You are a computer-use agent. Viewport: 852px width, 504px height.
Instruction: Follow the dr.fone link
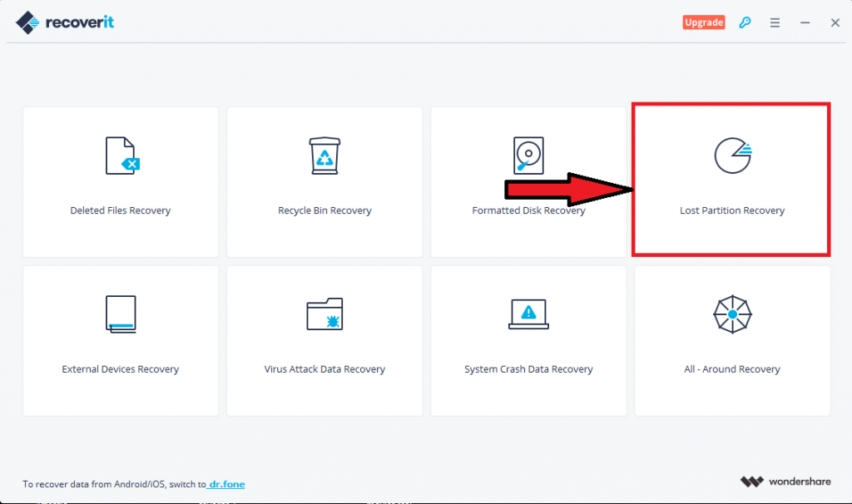pyautogui.click(x=227, y=484)
